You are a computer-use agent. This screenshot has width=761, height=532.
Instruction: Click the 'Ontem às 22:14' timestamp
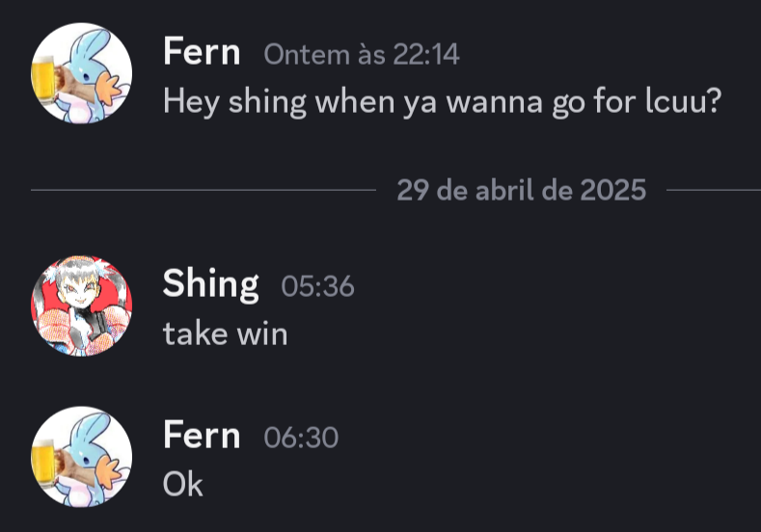pos(362,54)
